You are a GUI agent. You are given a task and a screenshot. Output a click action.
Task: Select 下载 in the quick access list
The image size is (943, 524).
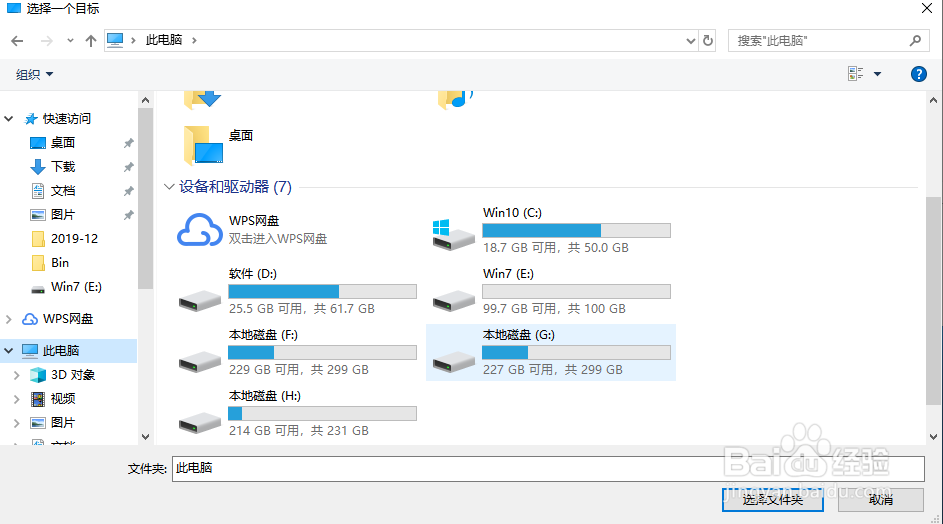tap(63, 167)
